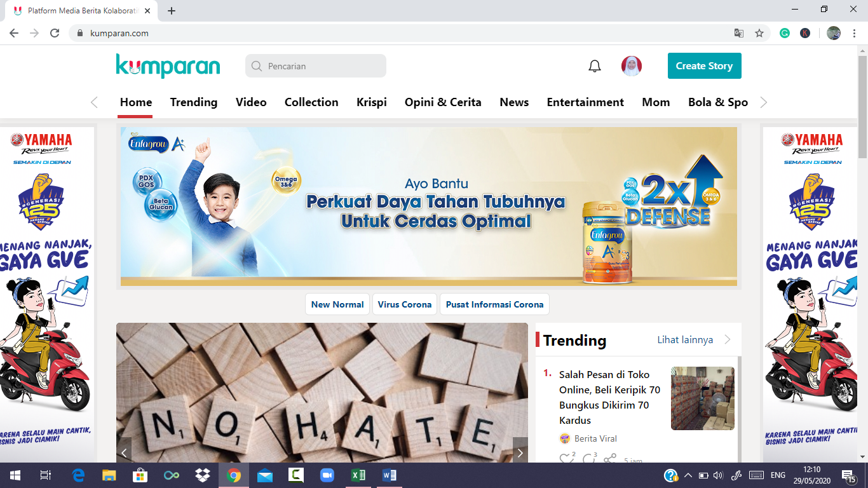The height and width of the screenshot is (488, 868).
Task: Select the Home navigation tab
Action: (136, 102)
